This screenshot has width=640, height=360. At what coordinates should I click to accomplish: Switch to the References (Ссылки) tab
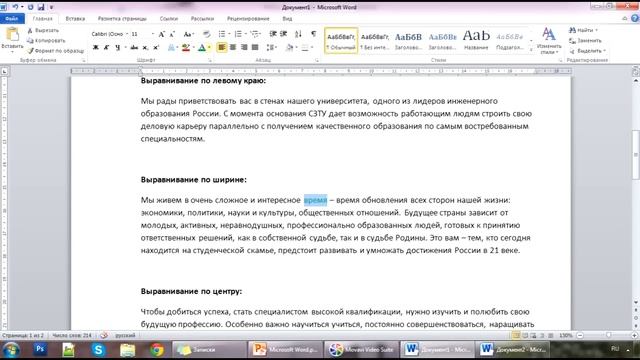pyautogui.click(x=169, y=19)
